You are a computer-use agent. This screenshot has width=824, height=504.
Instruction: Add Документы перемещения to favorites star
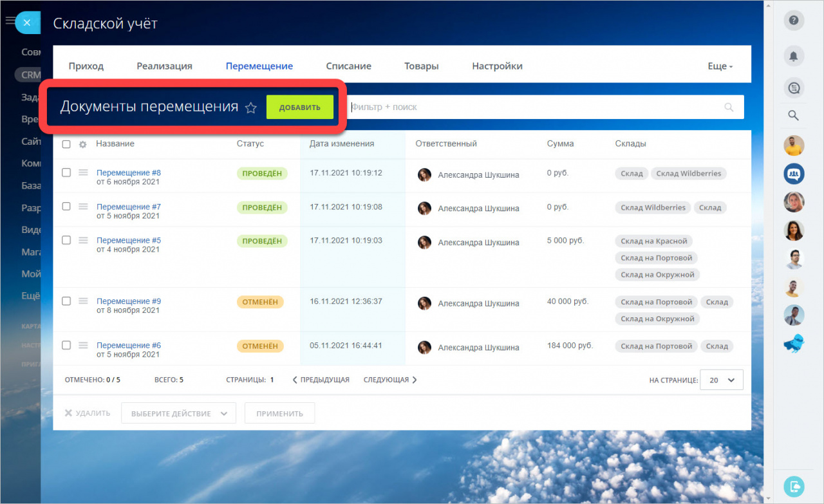pos(251,108)
